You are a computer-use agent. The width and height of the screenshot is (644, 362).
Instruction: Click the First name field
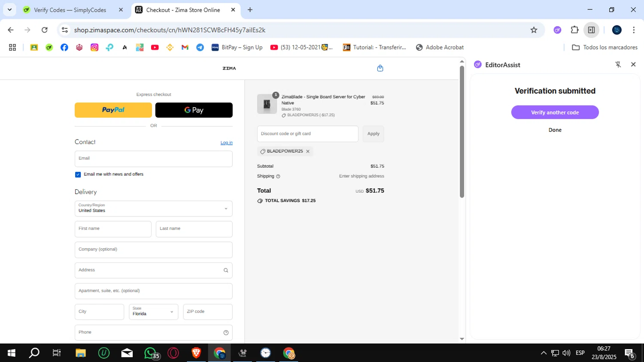(113, 229)
